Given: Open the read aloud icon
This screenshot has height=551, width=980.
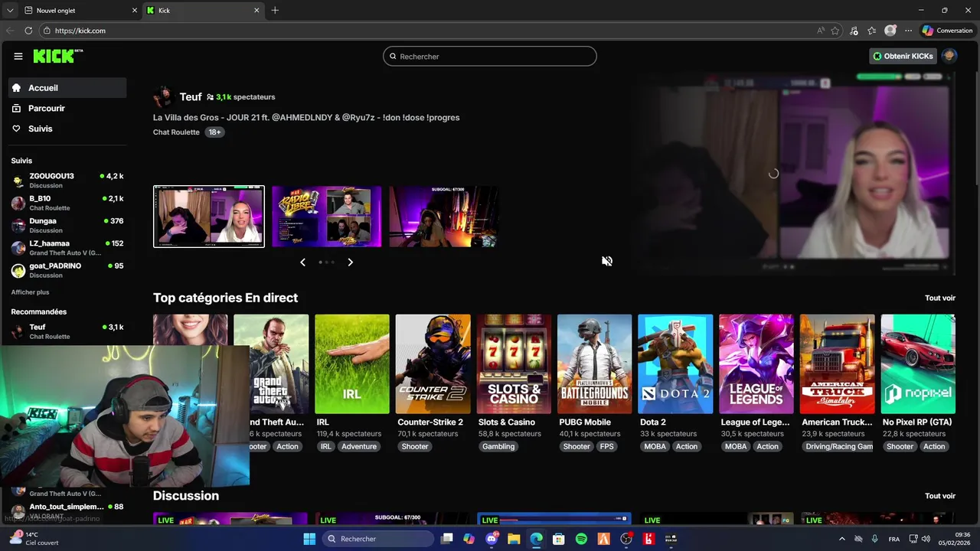Looking at the screenshot, I should click(821, 31).
